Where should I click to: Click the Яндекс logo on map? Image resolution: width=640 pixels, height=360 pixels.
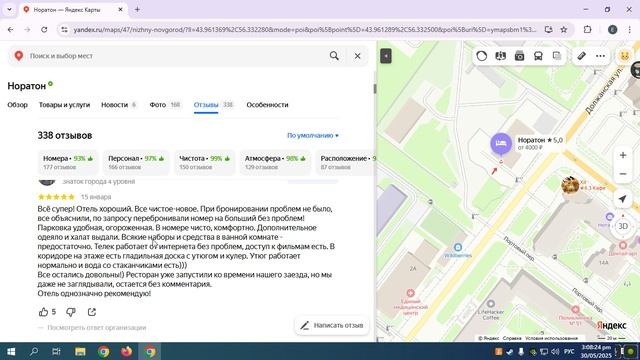(x=611, y=325)
